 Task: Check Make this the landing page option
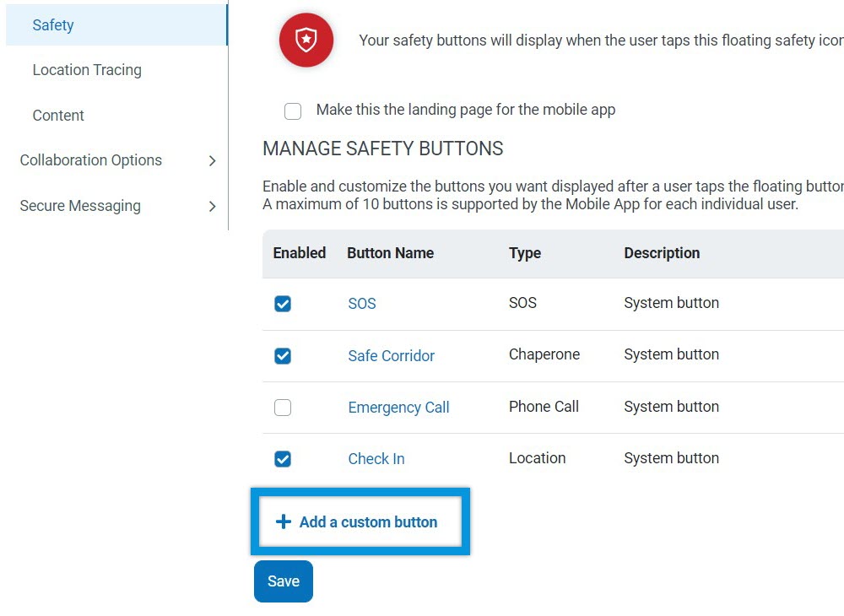point(293,111)
